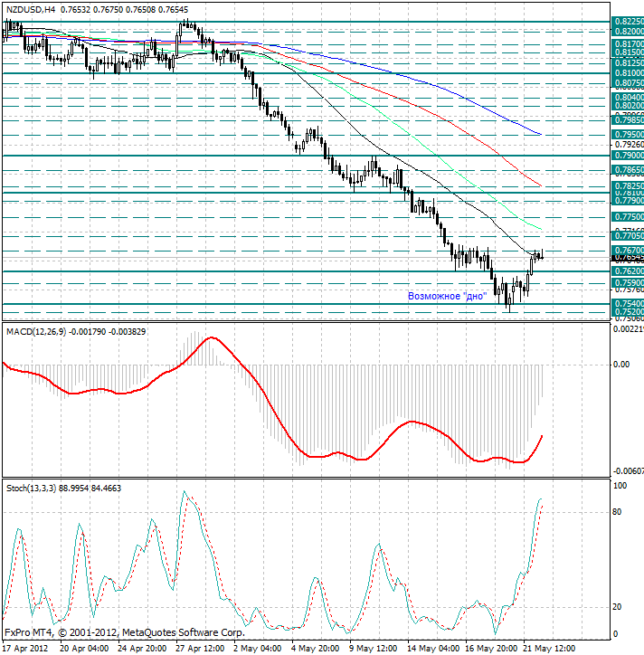This screenshot has width=644, height=655.
Task: Click the 0.7520 price level label
Action: 628,312
